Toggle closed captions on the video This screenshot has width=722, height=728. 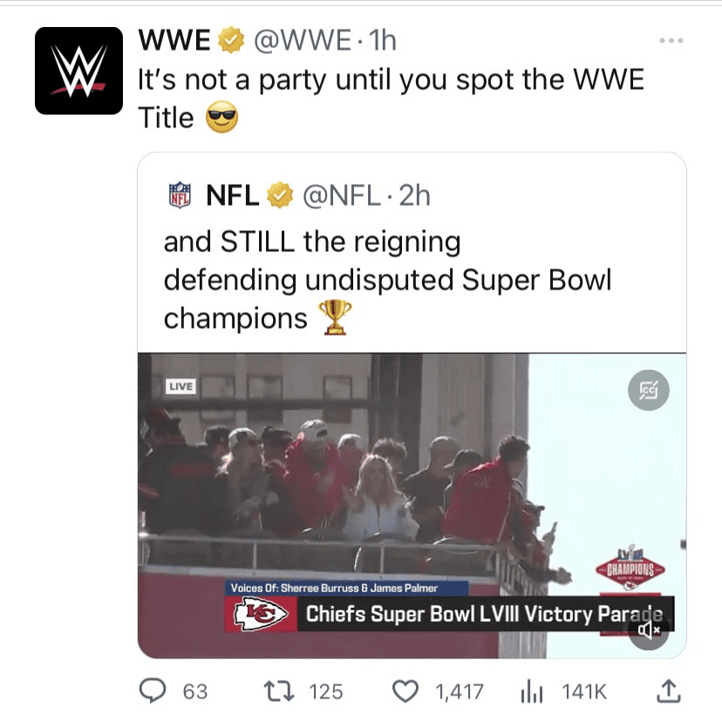pyautogui.click(x=649, y=389)
